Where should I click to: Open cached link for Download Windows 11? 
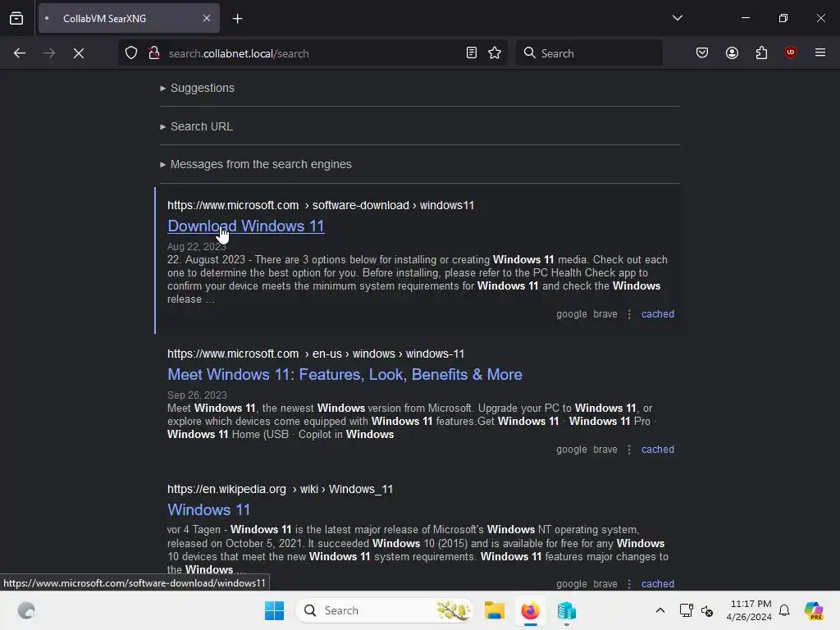click(658, 314)
